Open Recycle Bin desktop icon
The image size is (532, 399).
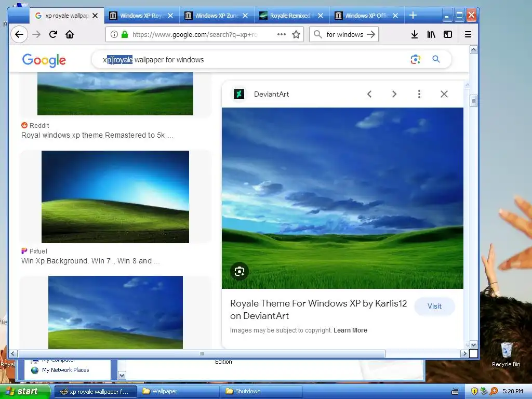pos(506,355)
